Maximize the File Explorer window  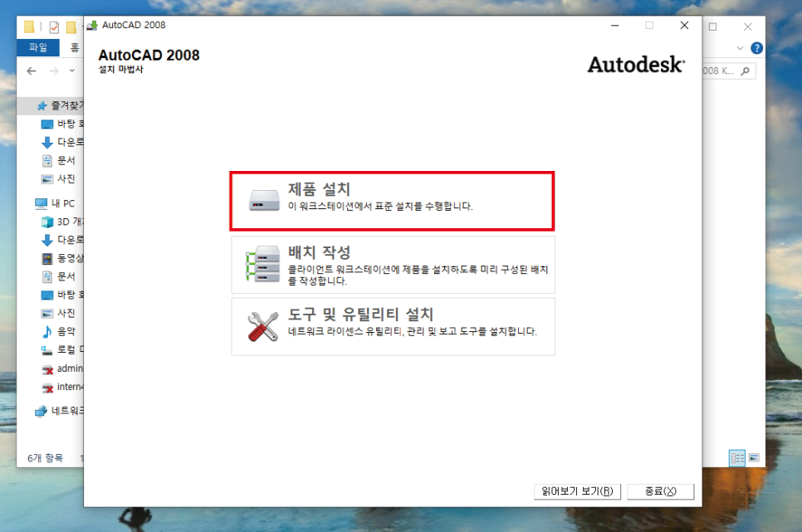(712, 27)
